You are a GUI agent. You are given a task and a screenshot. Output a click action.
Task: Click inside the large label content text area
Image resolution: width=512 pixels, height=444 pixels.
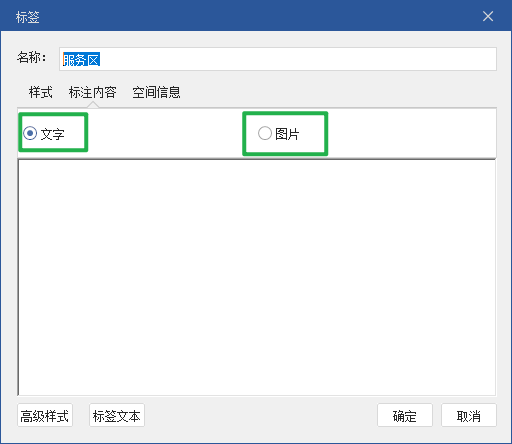pyautogui.click(x=257, y=277)
